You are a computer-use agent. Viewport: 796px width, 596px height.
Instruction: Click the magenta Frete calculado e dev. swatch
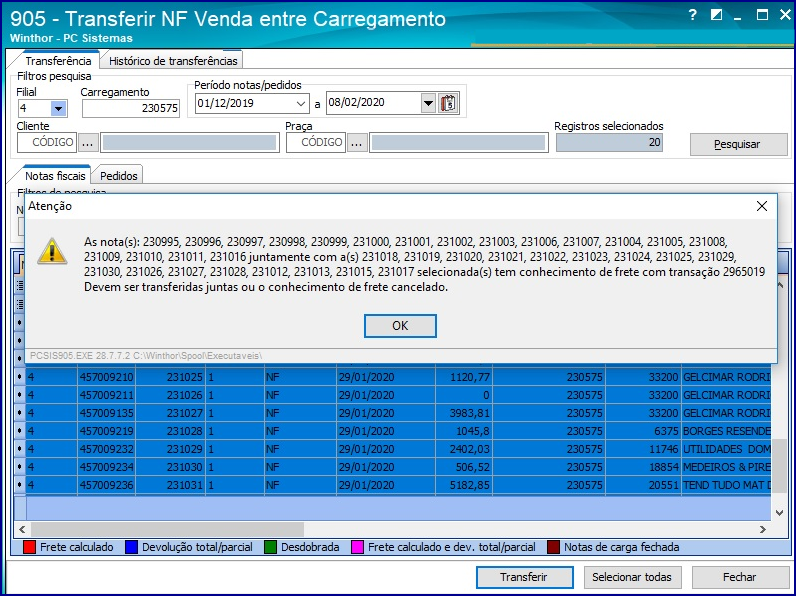click(357, 547)
